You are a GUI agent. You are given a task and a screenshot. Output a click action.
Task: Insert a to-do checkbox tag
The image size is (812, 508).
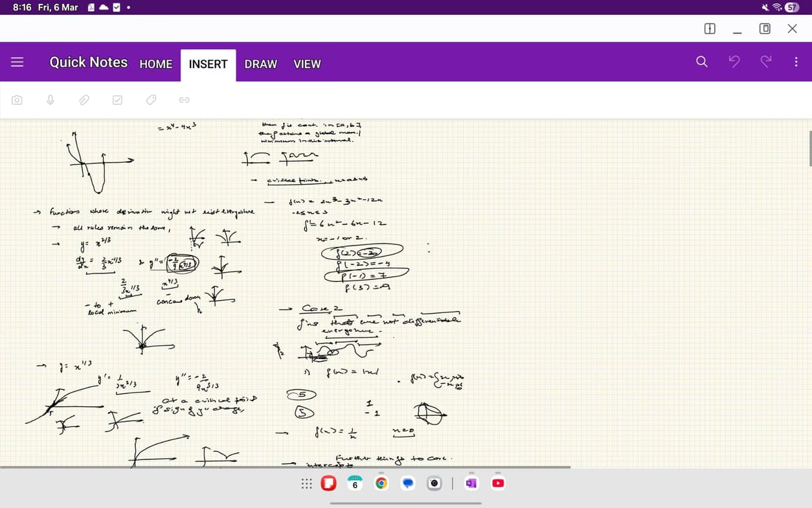pos(117,100)
